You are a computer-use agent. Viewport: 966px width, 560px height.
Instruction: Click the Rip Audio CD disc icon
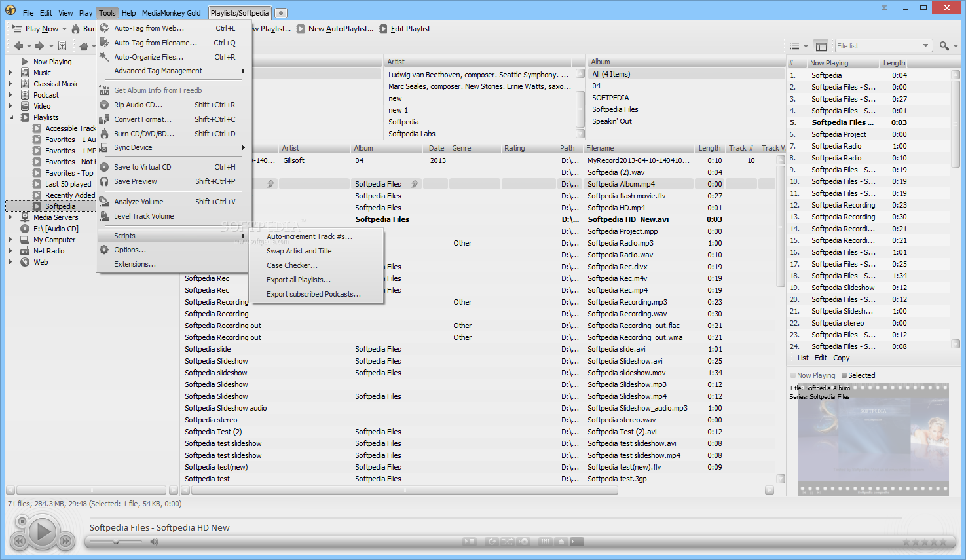tap(104, 105)
